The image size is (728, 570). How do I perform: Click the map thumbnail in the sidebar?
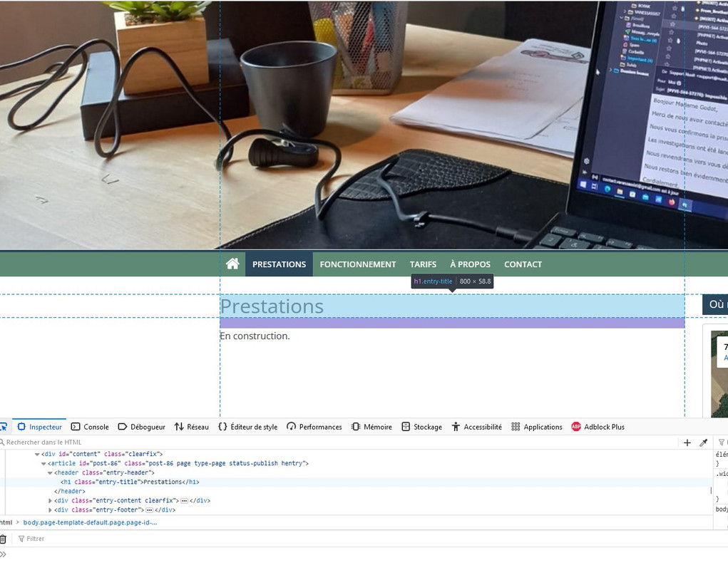point(719,374)
